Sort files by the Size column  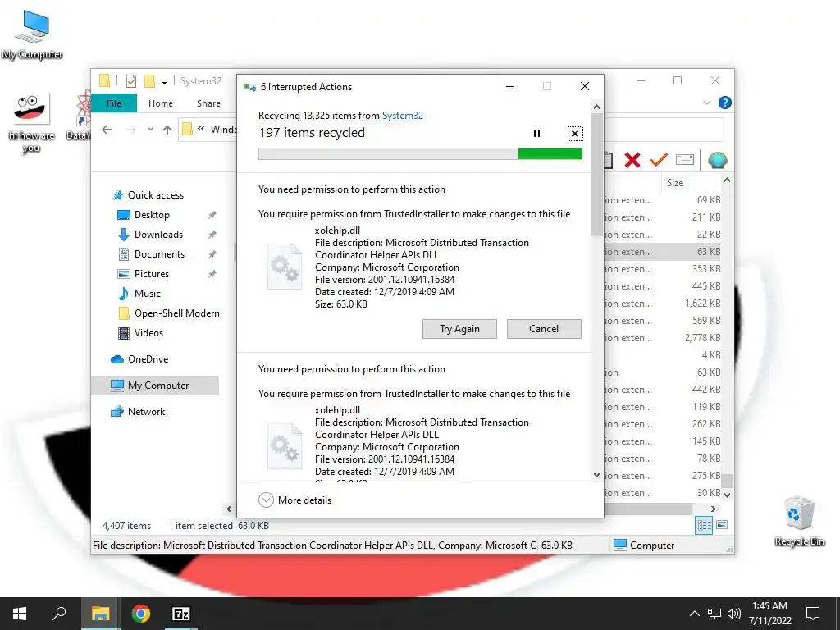coord(675,183)
